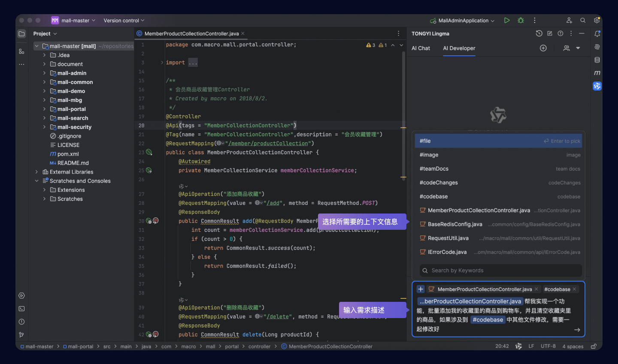This screenshot has height=364, width=618.
Task: Collapse Scratches and Consoles node
Action: pyautogui.click(x=36, y=181)
